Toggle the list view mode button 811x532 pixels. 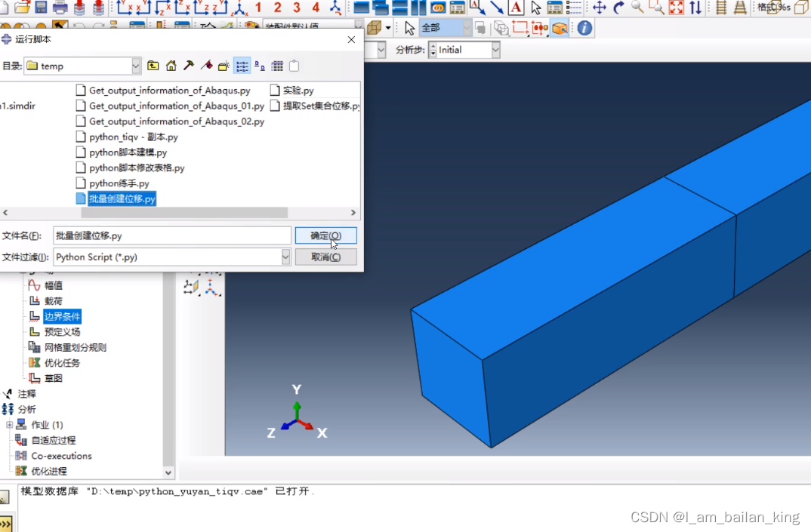tap(242, 66)
